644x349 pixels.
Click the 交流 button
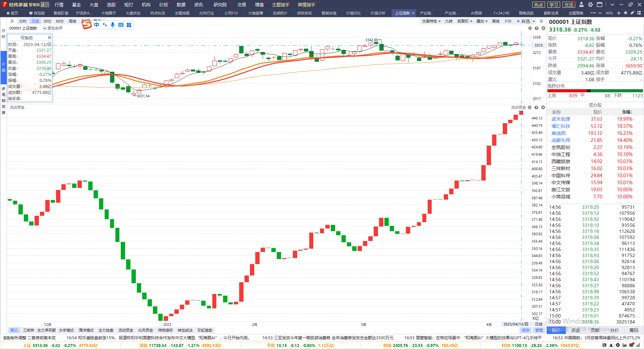(x=569, y=5)
